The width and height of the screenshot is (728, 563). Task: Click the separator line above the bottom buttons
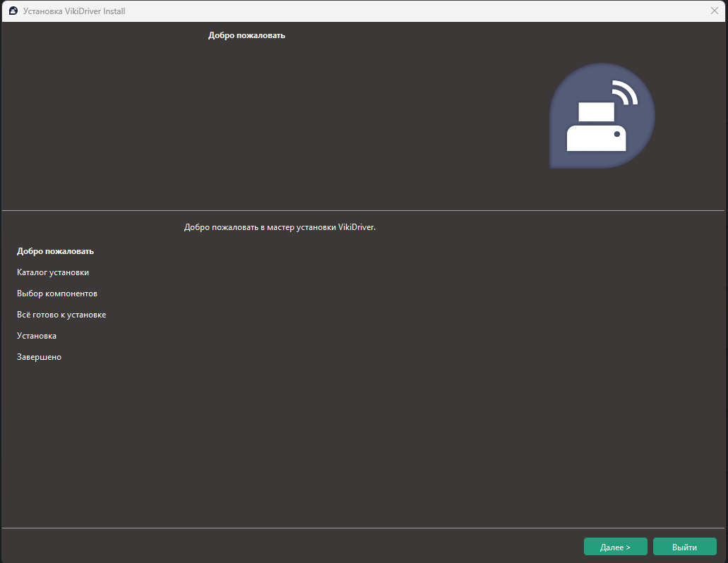(x=363, y=528)
